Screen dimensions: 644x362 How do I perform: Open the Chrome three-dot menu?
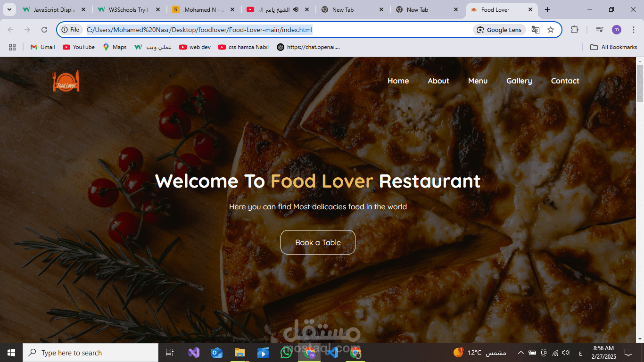coord(634,30)
